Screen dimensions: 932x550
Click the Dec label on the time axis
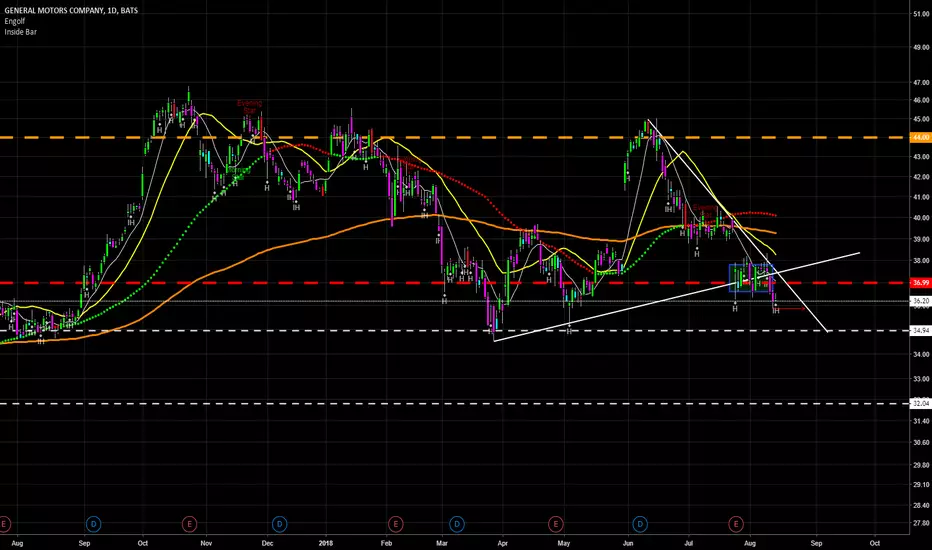click(x=267, y=543)
